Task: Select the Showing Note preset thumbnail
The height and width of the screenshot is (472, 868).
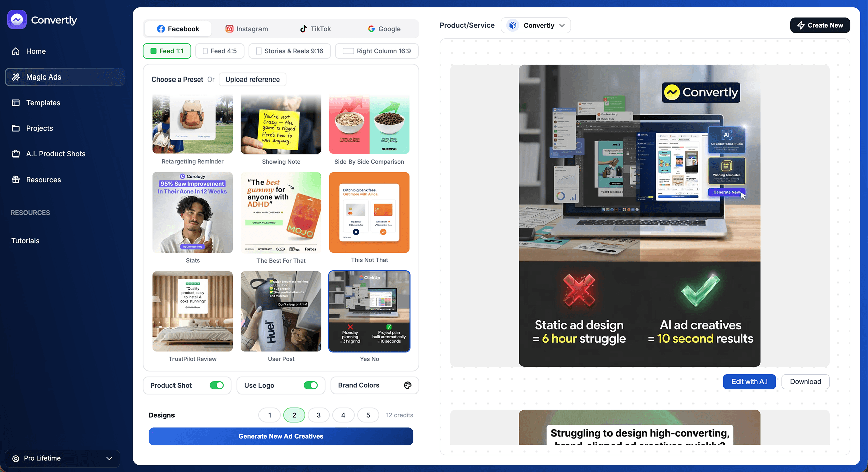Action: 281,124
